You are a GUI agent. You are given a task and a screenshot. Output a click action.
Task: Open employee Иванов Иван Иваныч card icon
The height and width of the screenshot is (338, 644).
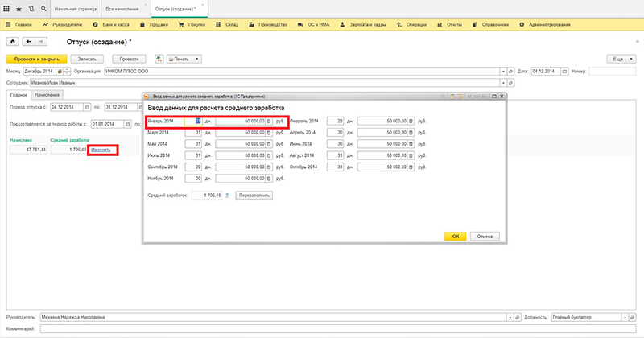510,83
